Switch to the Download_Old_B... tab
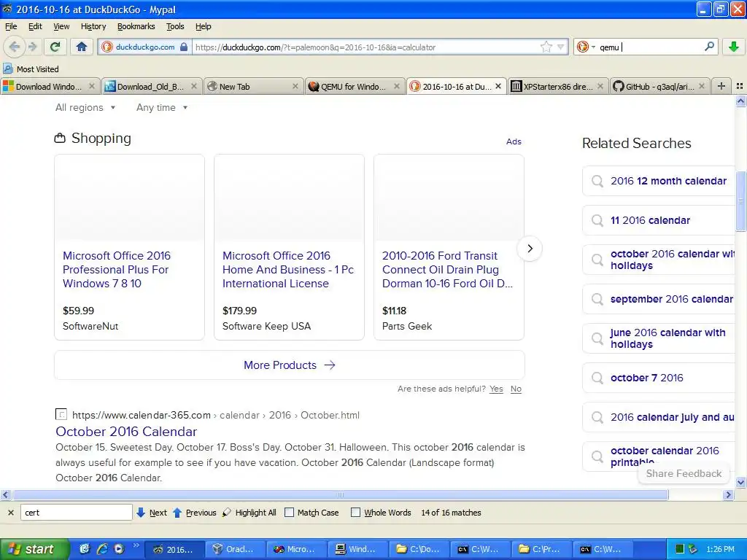The image size is (747, 560). (152, 86)
